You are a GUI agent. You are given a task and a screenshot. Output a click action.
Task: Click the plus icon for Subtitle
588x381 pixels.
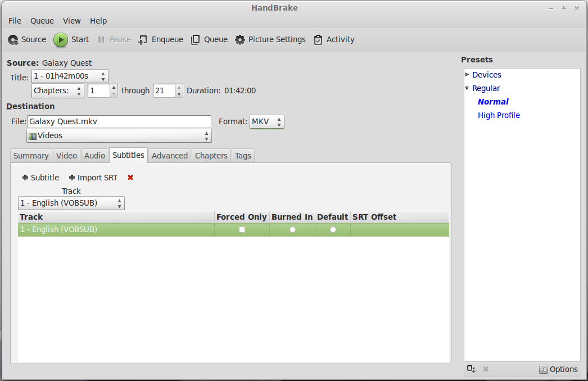coord(25,178)
